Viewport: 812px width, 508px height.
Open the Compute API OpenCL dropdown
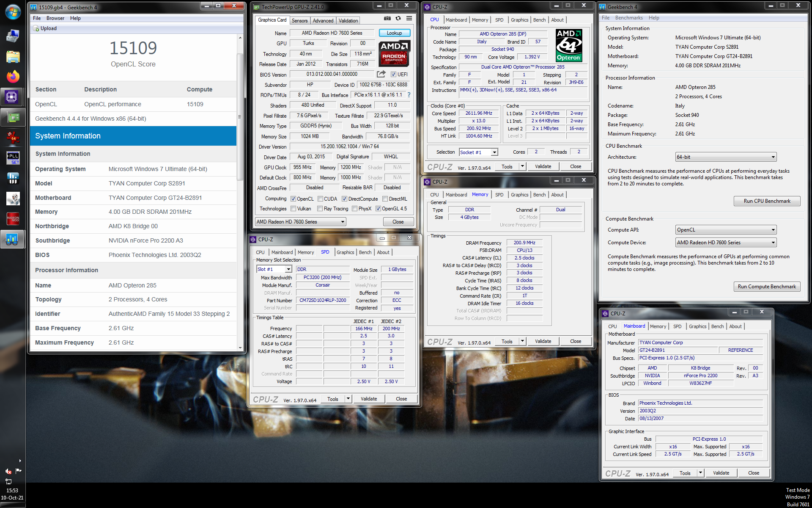[x=726, y=230]
